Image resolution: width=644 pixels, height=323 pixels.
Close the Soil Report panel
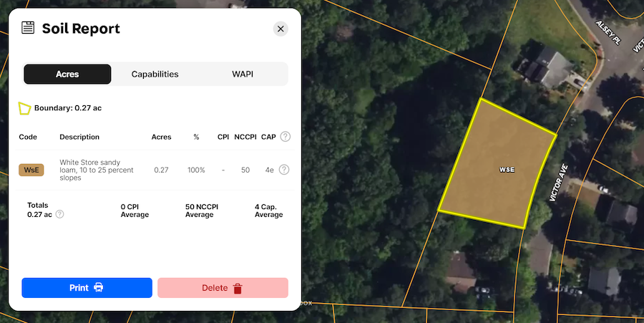(280, 29)
